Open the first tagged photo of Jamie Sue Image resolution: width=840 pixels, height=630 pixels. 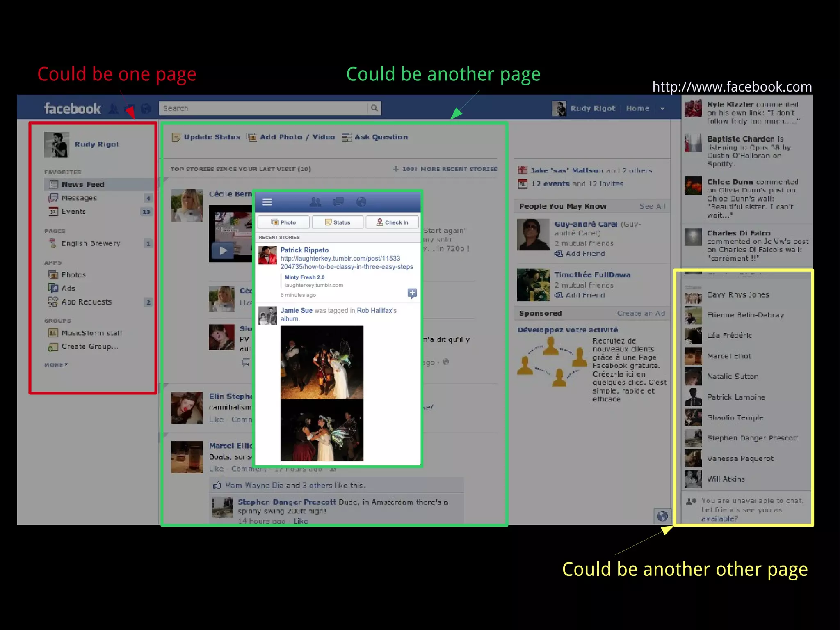tap(322, 362)
